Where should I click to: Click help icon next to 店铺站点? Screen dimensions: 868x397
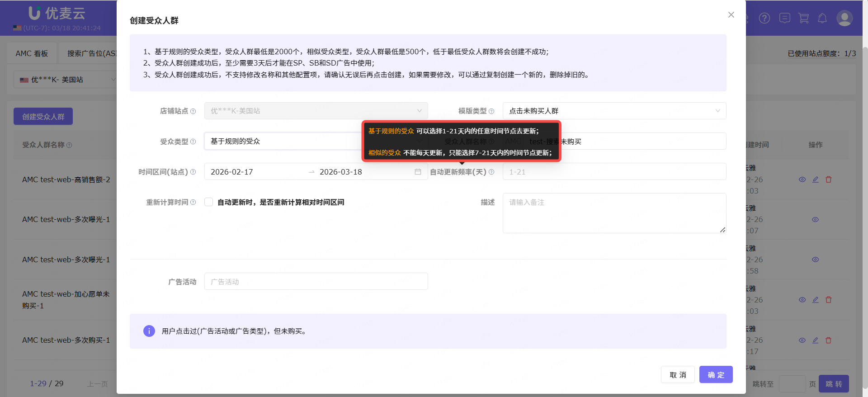click(193, 111)
